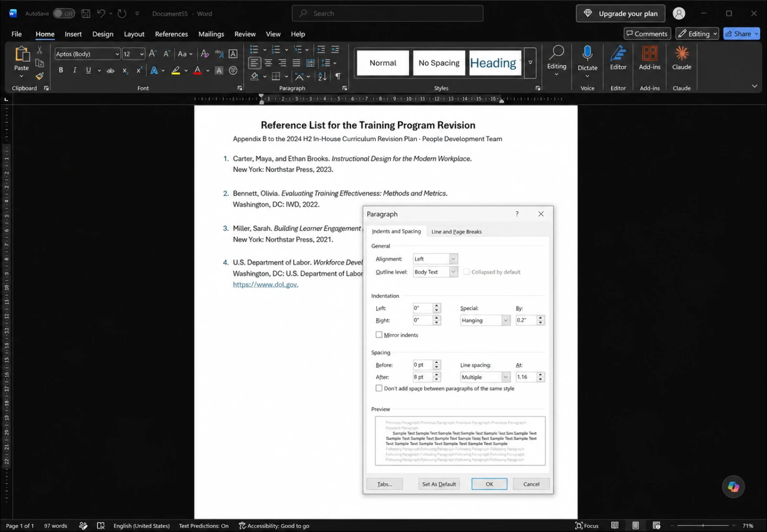
Task: Open the Review ribbon tab
Action: [245, 34]
